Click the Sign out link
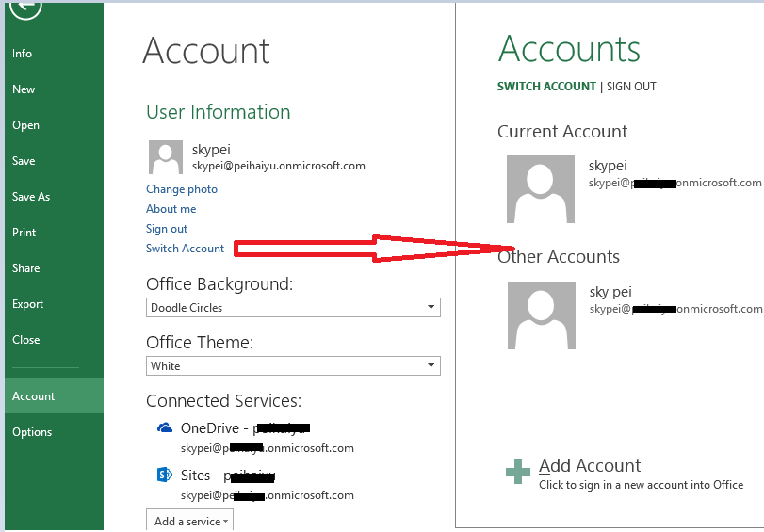 pyautogui.click(x=167, y=229)
